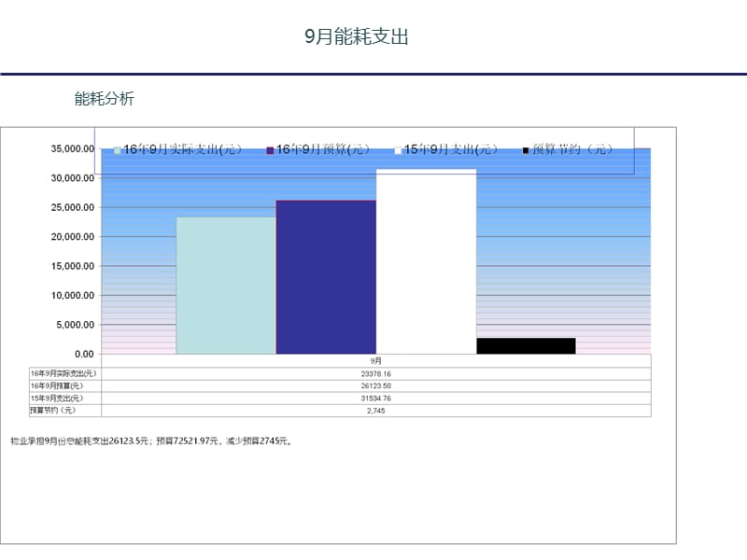Click table row header 16年9月实际支出(元)
The image size is (747, 560).
pyautogui.click(x=63, y=374)
